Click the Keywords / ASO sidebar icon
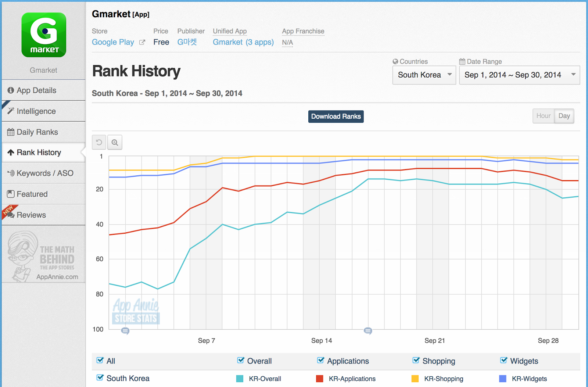The width and height of the screenshot is (588, 387). tap(11, 173)
